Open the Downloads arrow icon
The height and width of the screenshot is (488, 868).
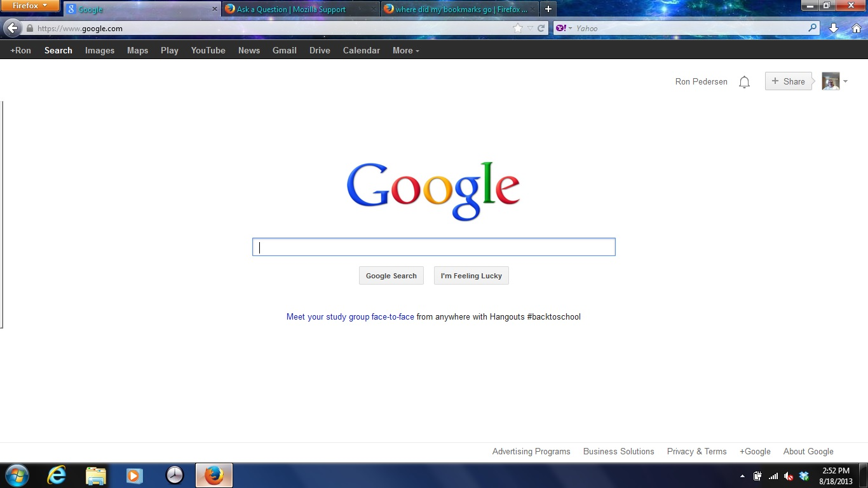(x=834, y=28)
